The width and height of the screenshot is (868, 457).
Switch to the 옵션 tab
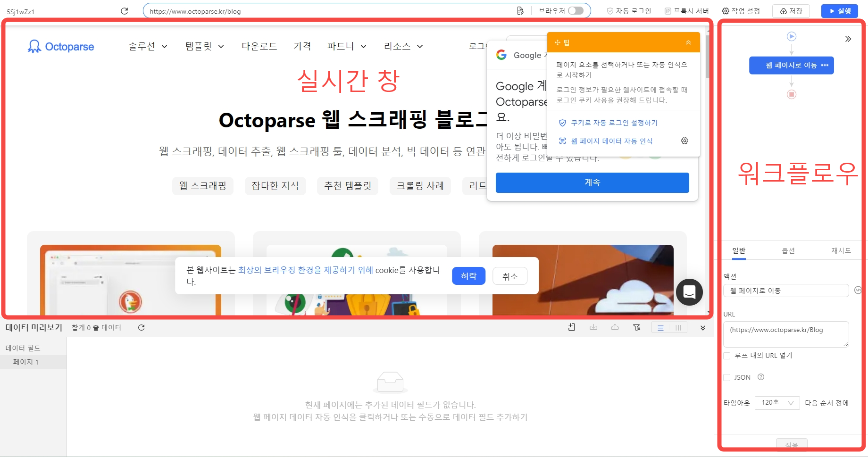click(x=788, y=251)
